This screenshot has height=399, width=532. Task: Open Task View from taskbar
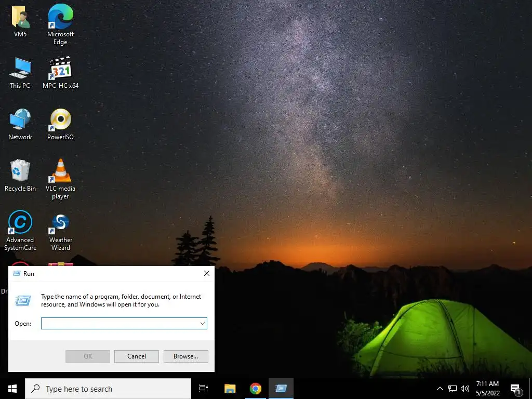pyautogui.click(x=204, y=389)
